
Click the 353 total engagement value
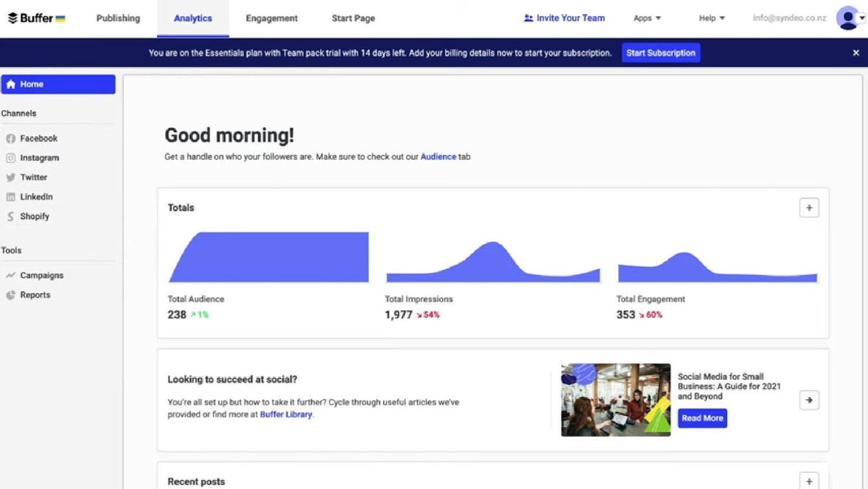pyautogui.click(x=625, y=315)
